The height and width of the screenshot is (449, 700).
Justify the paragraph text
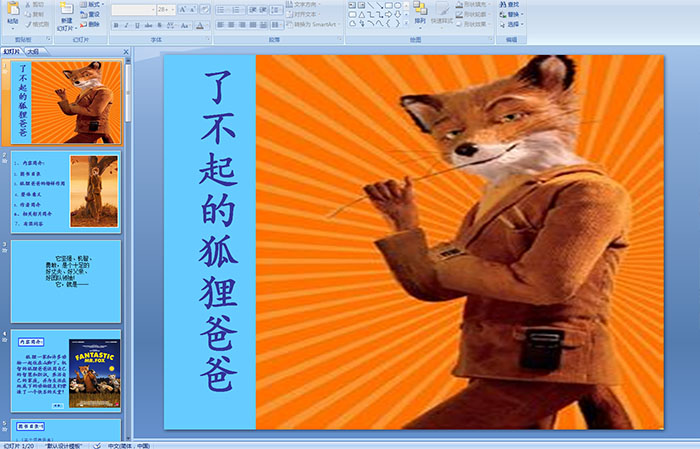pyautogui.click(x=253, y=25)
